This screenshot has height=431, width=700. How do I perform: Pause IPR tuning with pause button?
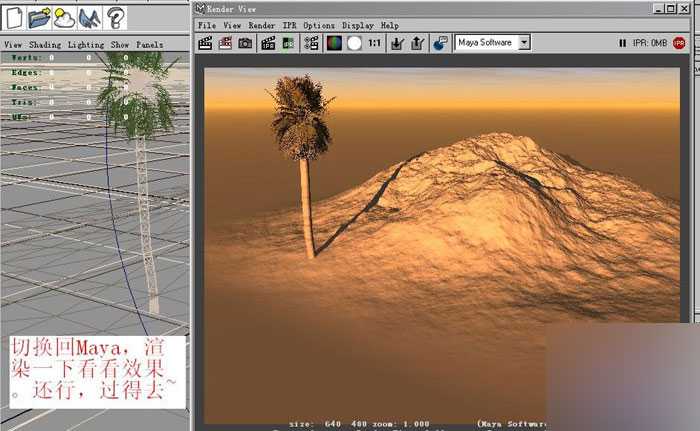[622, 43]
